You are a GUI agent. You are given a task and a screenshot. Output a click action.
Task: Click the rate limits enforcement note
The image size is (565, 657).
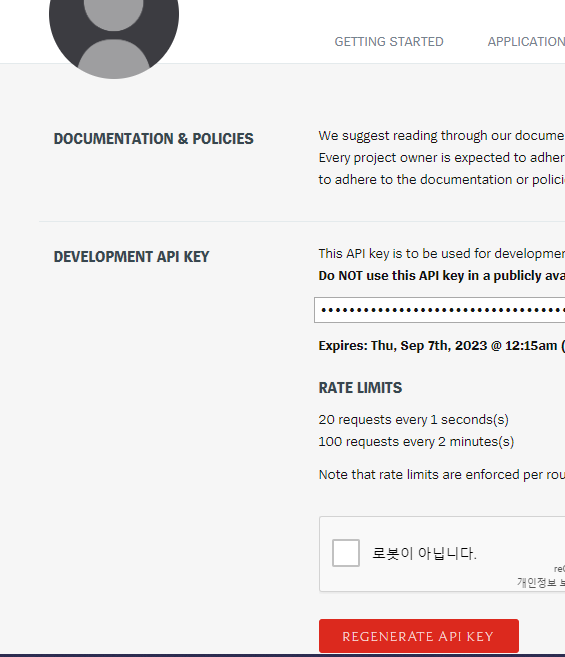pos(442,475)
